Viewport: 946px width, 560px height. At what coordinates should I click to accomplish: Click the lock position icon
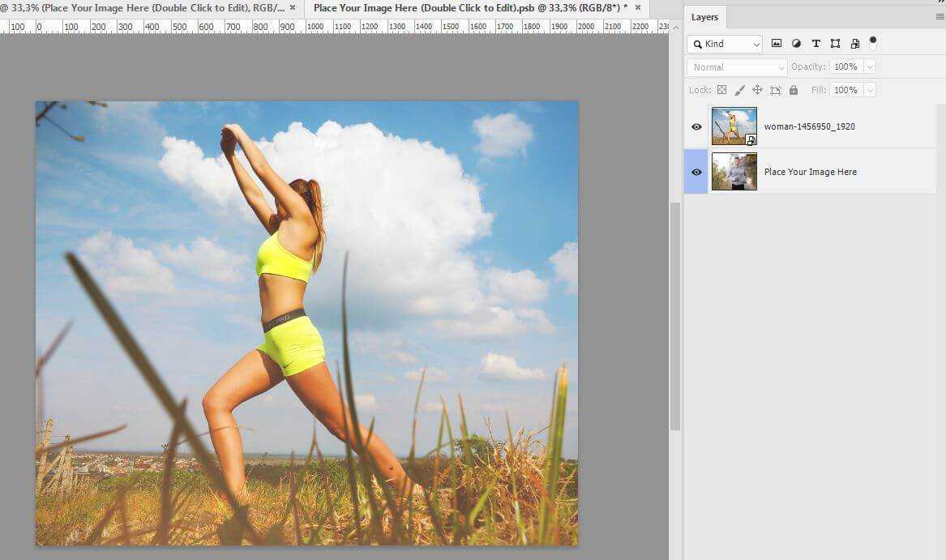coord(757,90)
